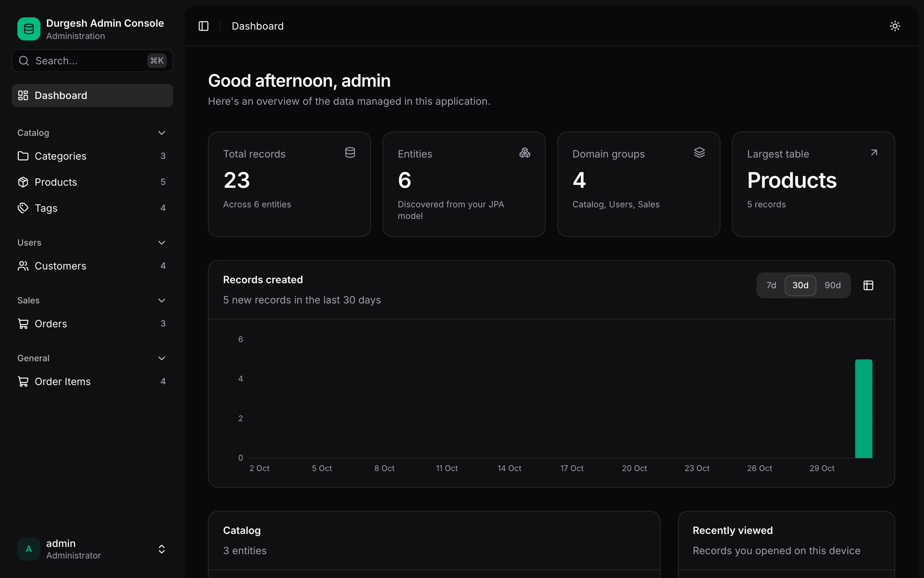Open Largest table via arrow icon
924x578 pixels.
874,152
